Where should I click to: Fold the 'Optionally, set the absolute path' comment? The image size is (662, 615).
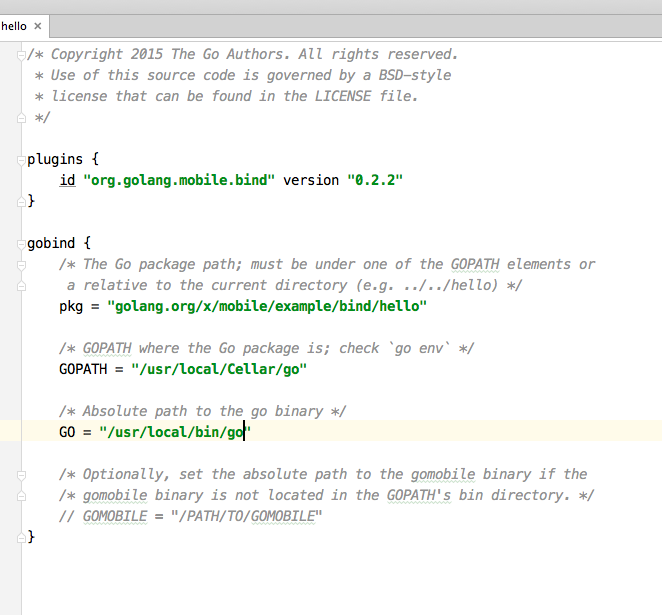22,474
